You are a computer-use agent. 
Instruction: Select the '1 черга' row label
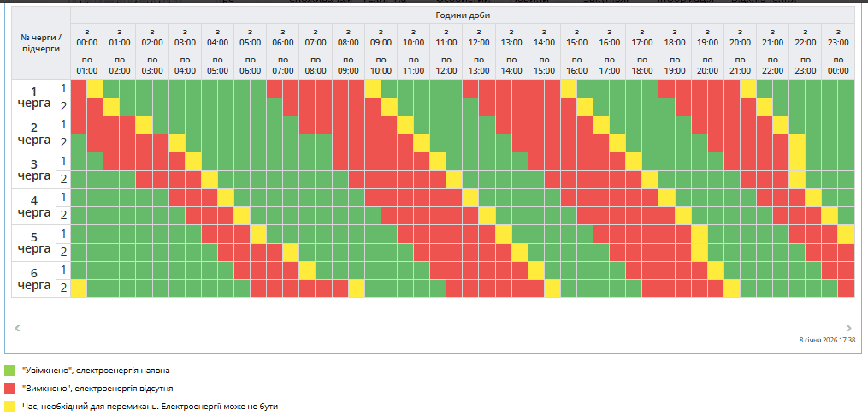click(34, 98)
